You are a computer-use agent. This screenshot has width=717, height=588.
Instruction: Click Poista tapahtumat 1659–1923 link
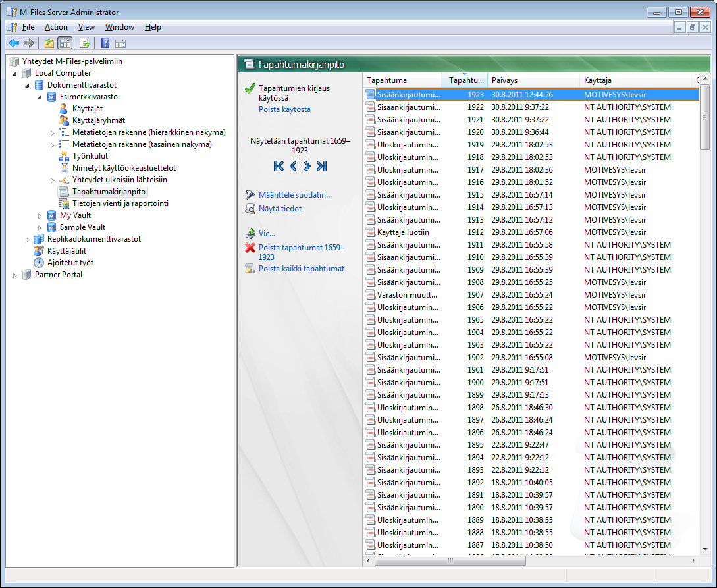click(302, 252)
